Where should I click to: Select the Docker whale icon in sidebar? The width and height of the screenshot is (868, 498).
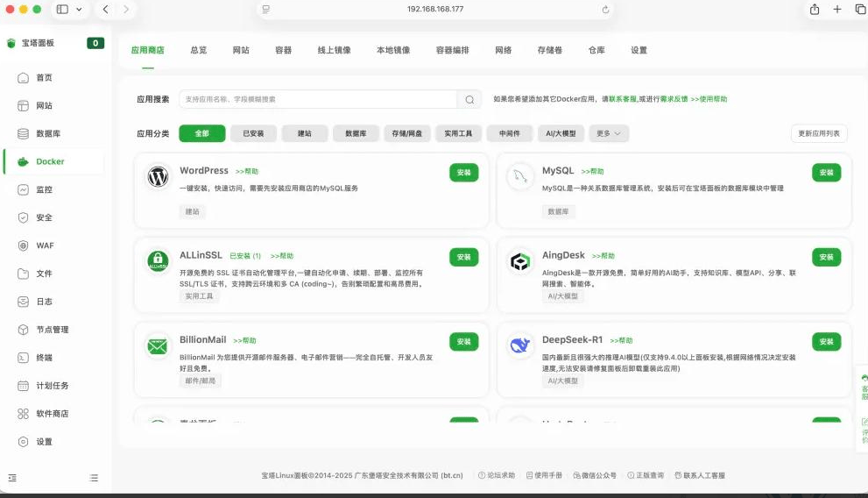(x=23, y=161)
